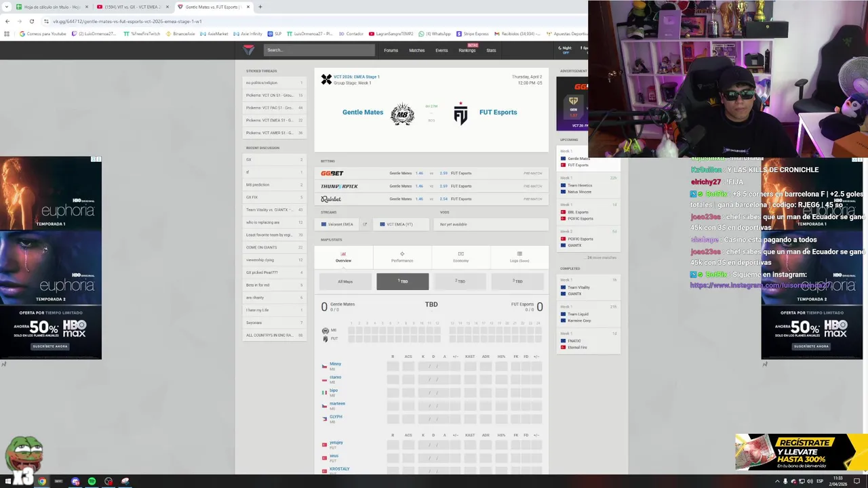Open player yetujey's profile

coord(336,443)
